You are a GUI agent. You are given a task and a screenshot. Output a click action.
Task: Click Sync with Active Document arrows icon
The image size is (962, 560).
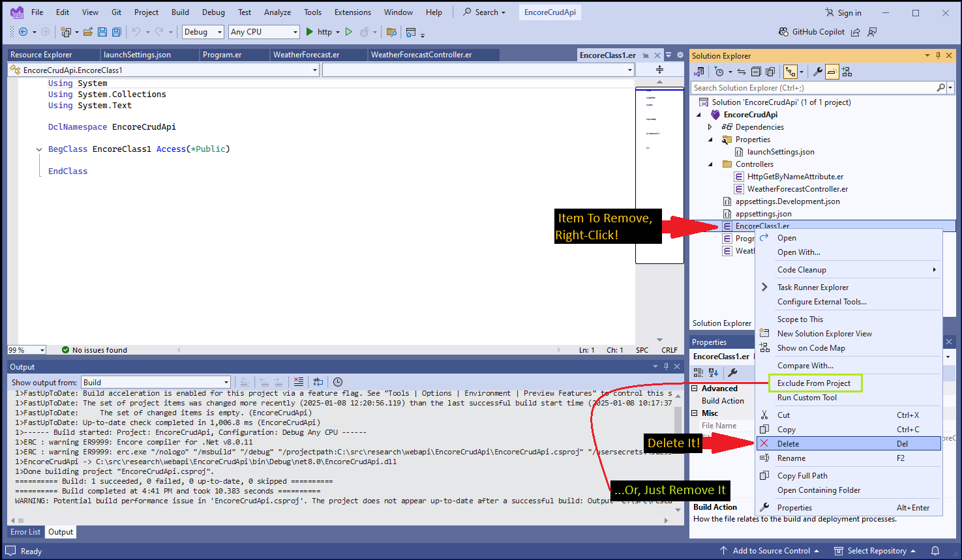(x=742, y=72)
